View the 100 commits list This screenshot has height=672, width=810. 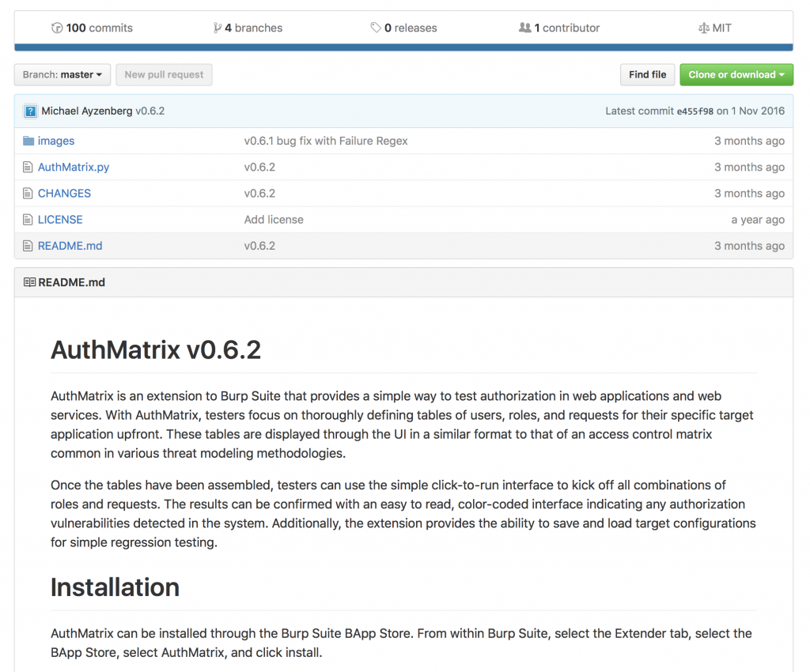click(92, 28)
